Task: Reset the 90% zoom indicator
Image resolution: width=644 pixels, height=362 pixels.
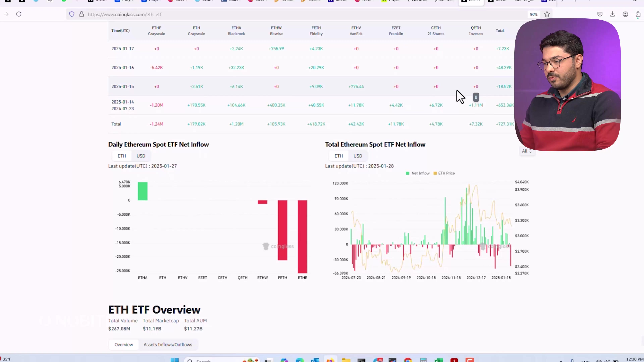Action: (x=533, y=14)
